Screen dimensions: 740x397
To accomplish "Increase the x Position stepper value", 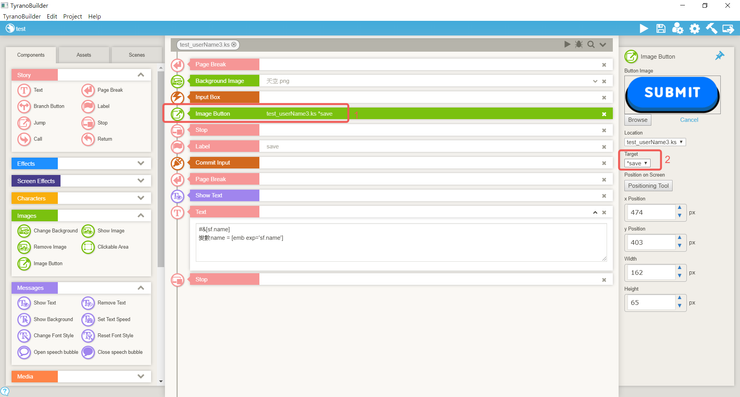I will pos(680,208).
